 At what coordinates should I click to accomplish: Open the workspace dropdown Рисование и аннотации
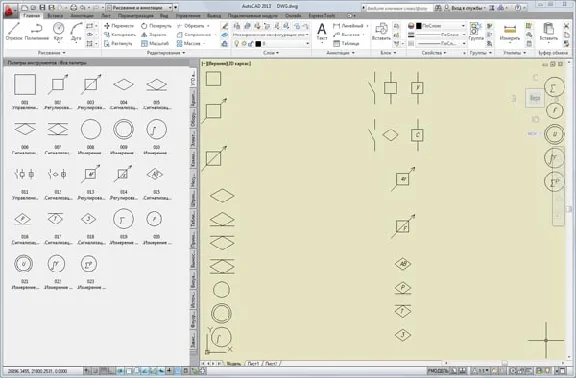pos(139,7)
